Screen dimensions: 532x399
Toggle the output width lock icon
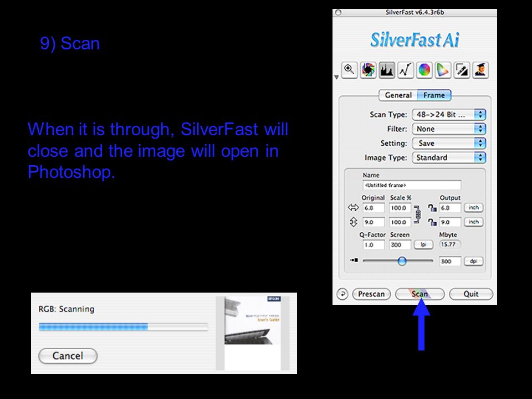tap(432, 207)
